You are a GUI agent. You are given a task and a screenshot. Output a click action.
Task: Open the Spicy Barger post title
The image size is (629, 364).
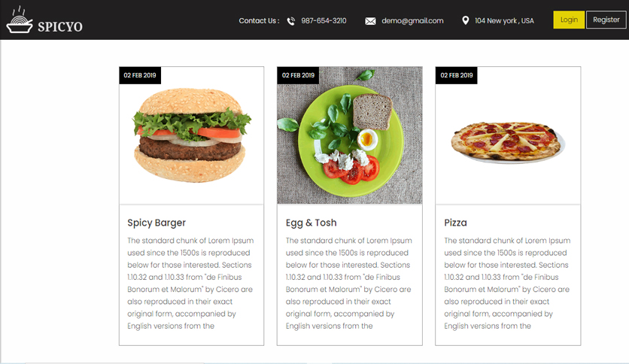pyautogui.click(x=156, y=223)
